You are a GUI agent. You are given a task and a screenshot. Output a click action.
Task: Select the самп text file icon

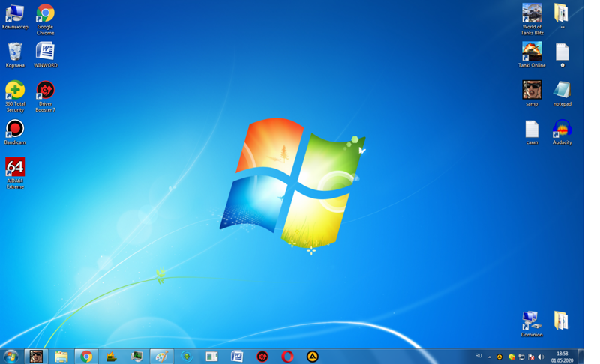pos(532,132)
